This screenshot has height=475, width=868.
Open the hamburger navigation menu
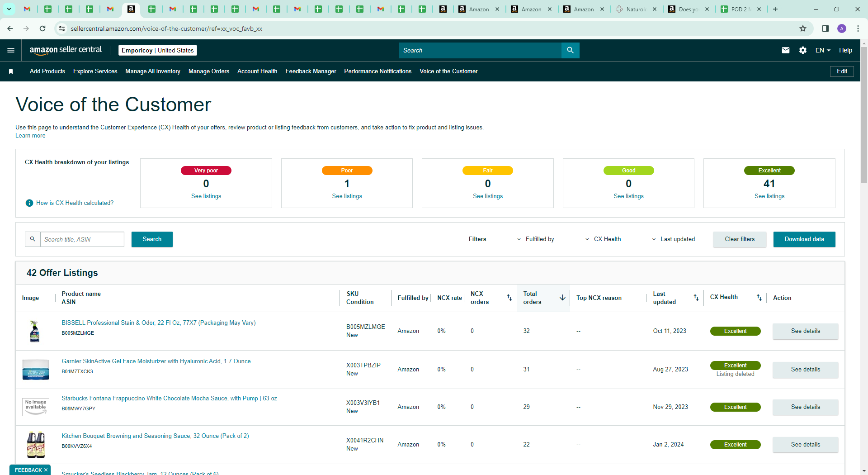(11, 50)
